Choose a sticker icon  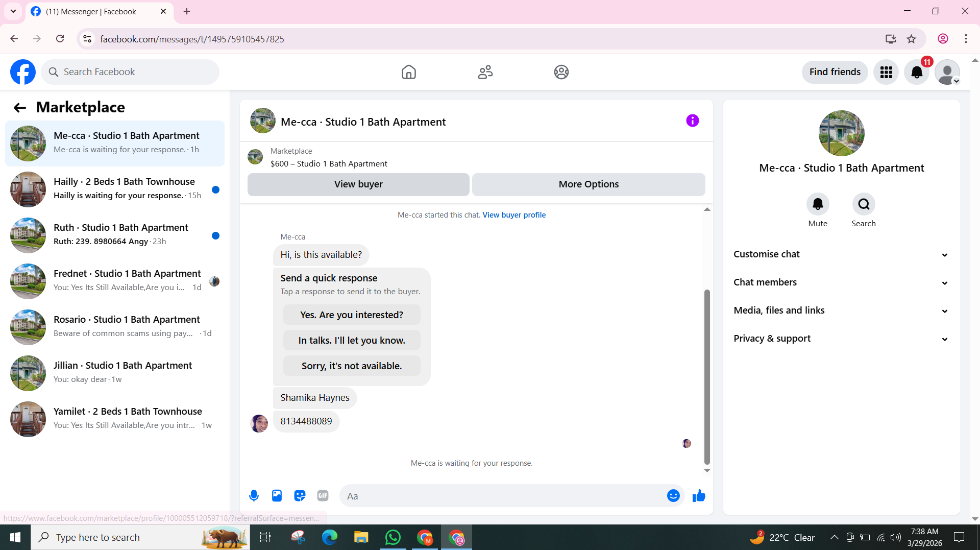point(300,495)
